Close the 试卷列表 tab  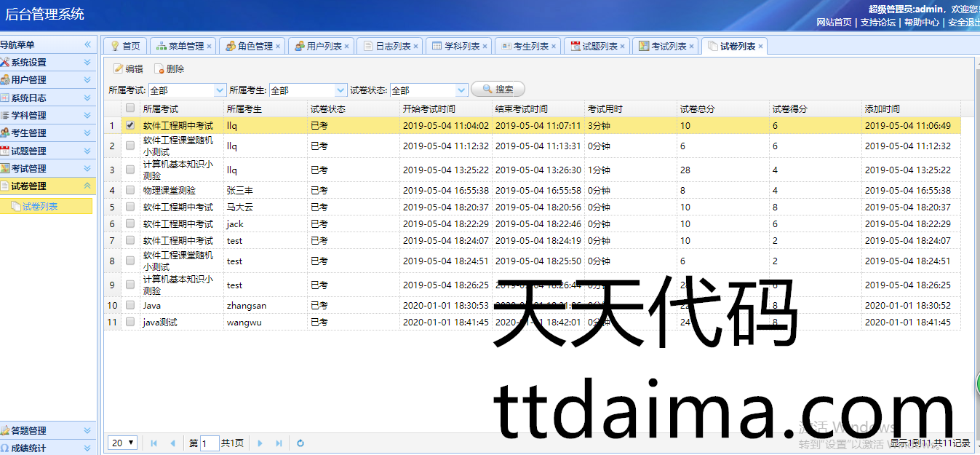coord(761,47)
